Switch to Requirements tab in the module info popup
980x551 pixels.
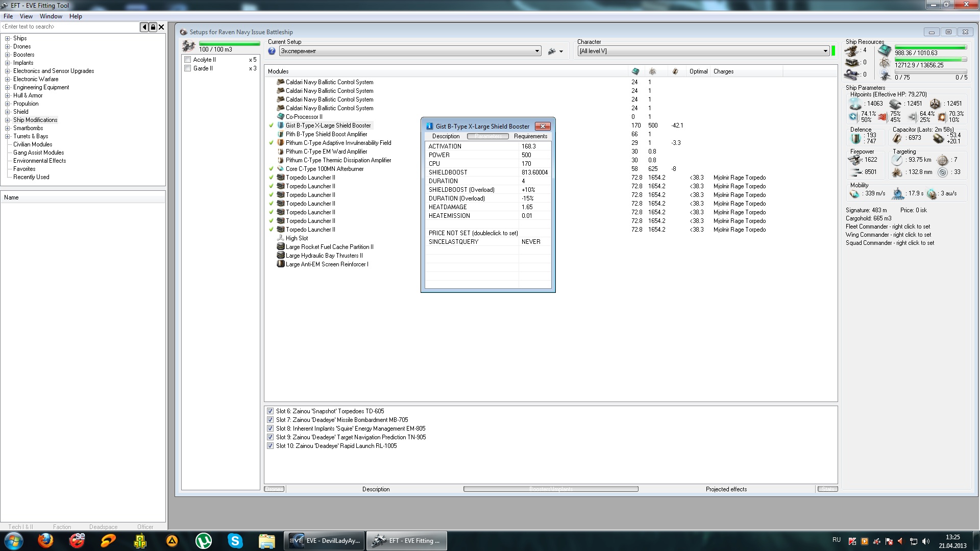pyautogui.click(x=530, y=136)
